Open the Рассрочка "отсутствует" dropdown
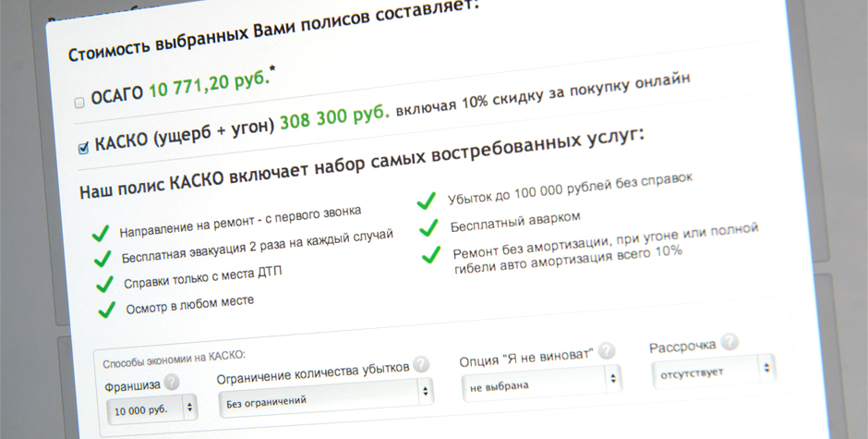This screenshot has height=439, width=868. (x=711, y=370)
